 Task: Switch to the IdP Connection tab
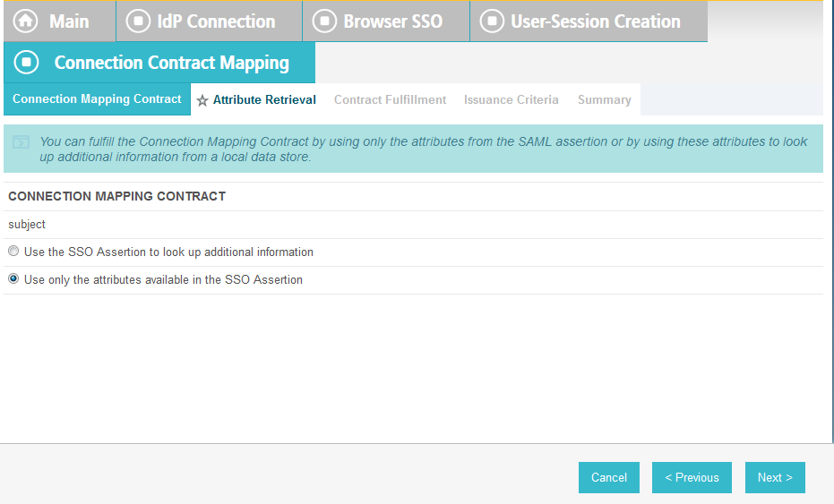pyautogui.click(x=209, y=21)
